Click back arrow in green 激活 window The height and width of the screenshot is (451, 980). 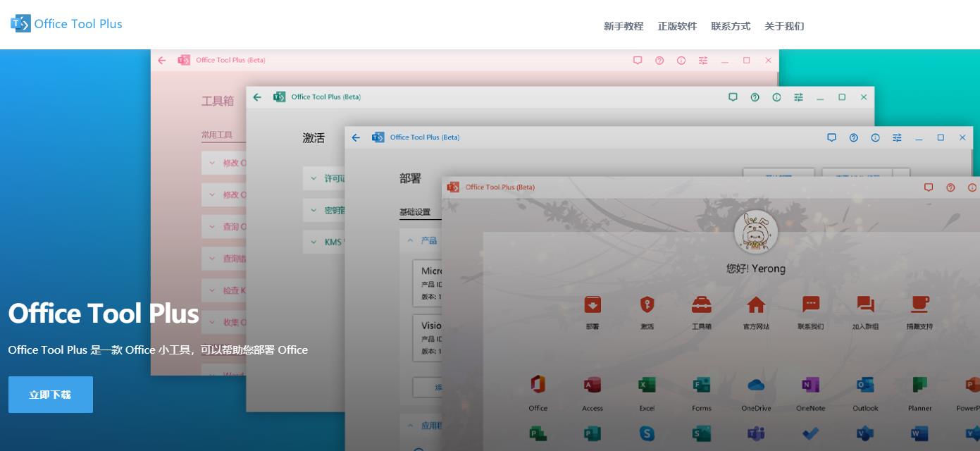coord(257,97)
